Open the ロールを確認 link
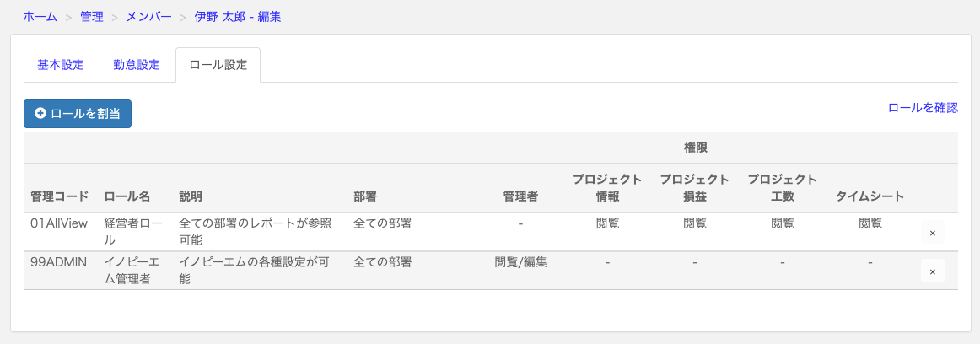This screenshot has height=344, width=980. point(923,107)
